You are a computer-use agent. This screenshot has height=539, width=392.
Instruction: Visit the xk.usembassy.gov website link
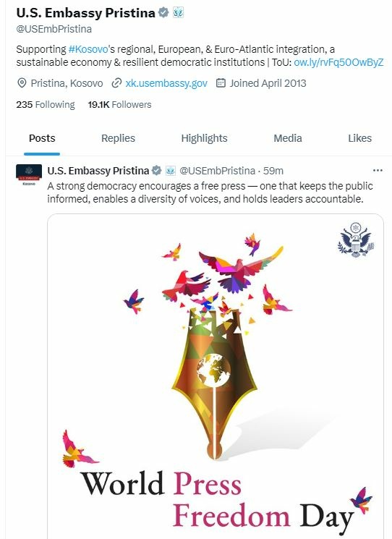click(166, 83)
